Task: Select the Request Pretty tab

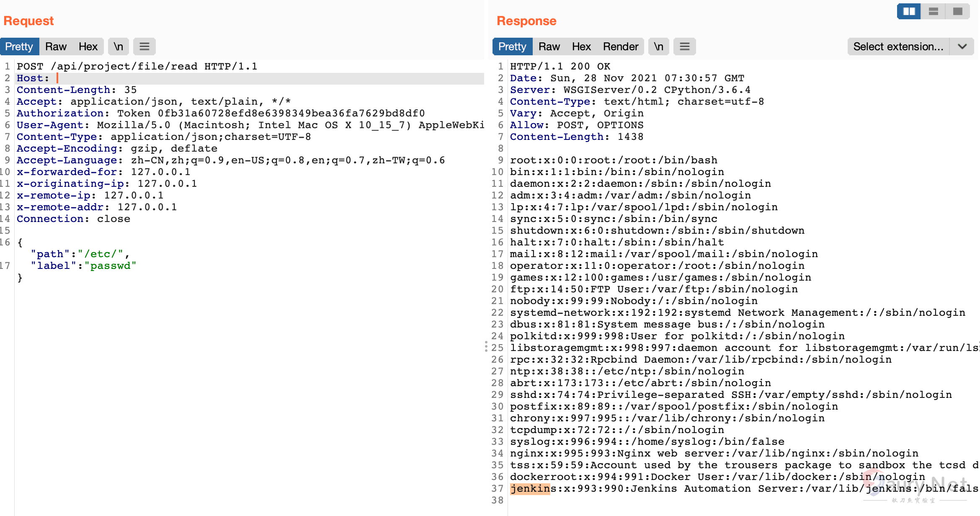Action: click(x=19, y=46)
